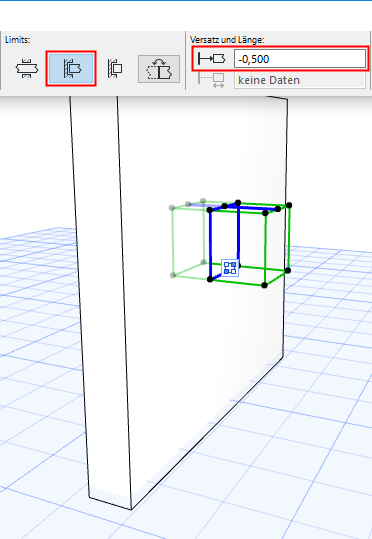Click the left thick blue vertical edge of the opening
The height and width of the screenshot is (539, 372).
pos(210,244)
